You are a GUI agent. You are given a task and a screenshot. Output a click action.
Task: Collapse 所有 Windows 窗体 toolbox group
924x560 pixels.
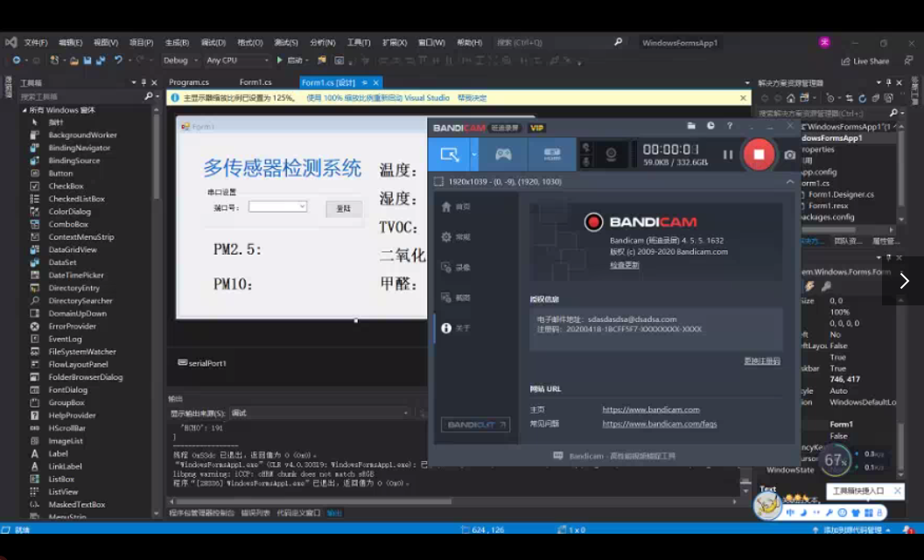click(x=24, y=110)
